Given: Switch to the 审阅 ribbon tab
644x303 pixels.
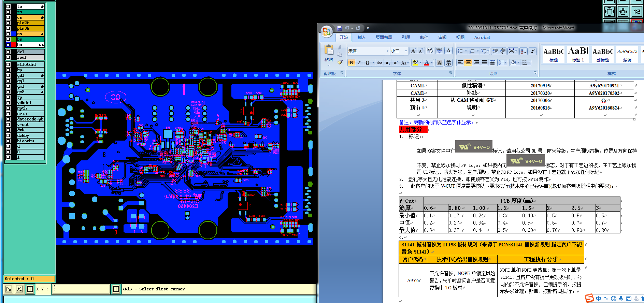Looking at the screenshot, I should point(442,38).
